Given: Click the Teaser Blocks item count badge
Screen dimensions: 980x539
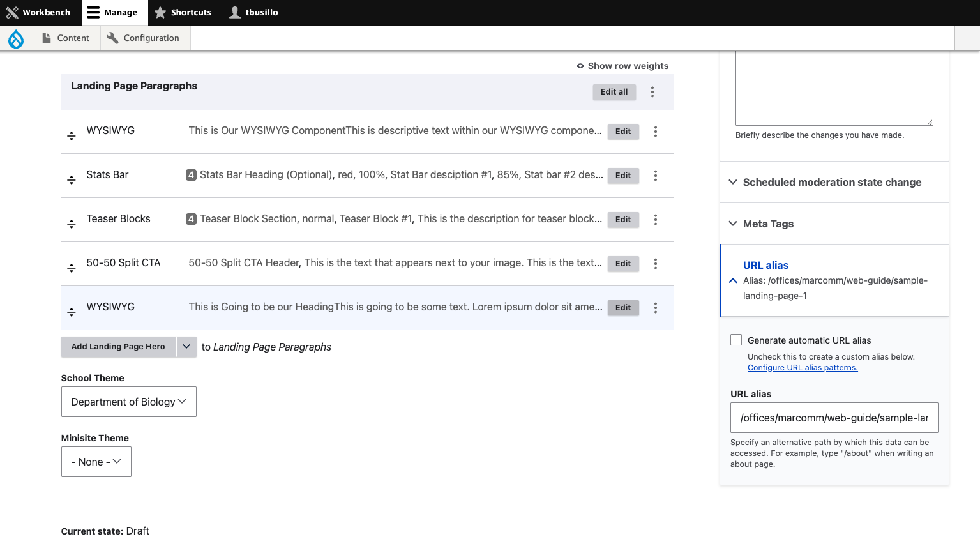Looking at the screenshot, I should [191, 219].
